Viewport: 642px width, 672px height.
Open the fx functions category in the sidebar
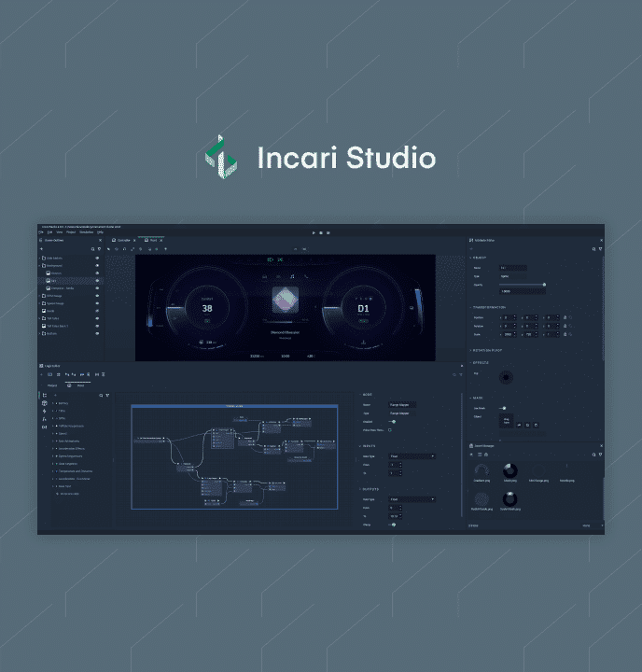click(45, 419)
